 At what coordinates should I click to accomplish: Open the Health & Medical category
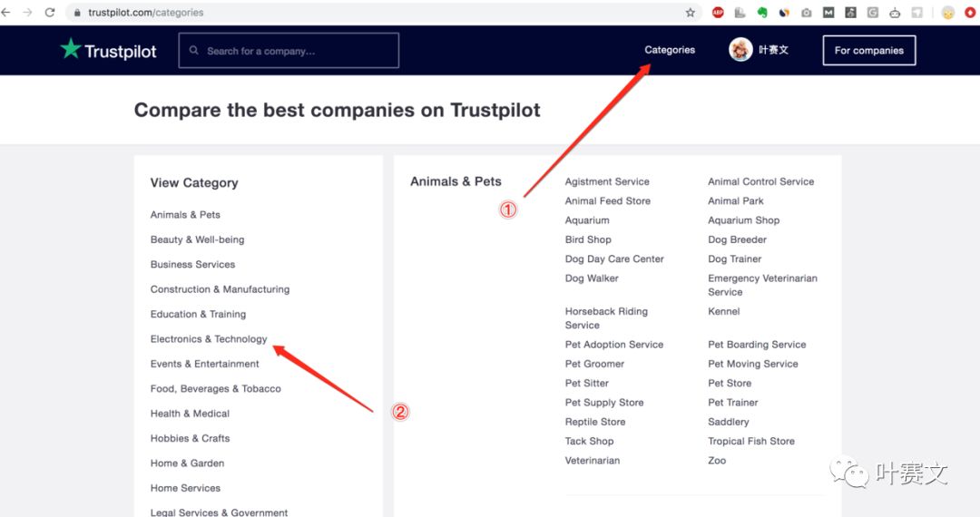190,414
